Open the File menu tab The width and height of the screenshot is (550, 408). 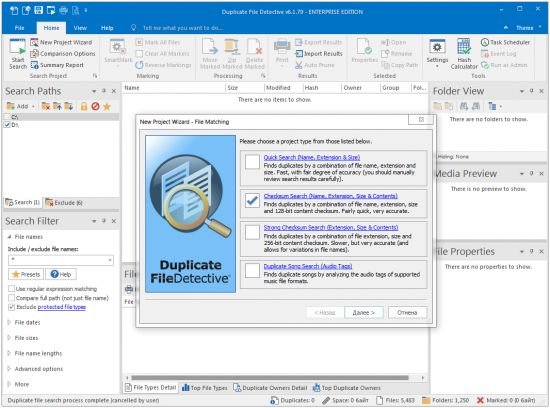point(19,28)
